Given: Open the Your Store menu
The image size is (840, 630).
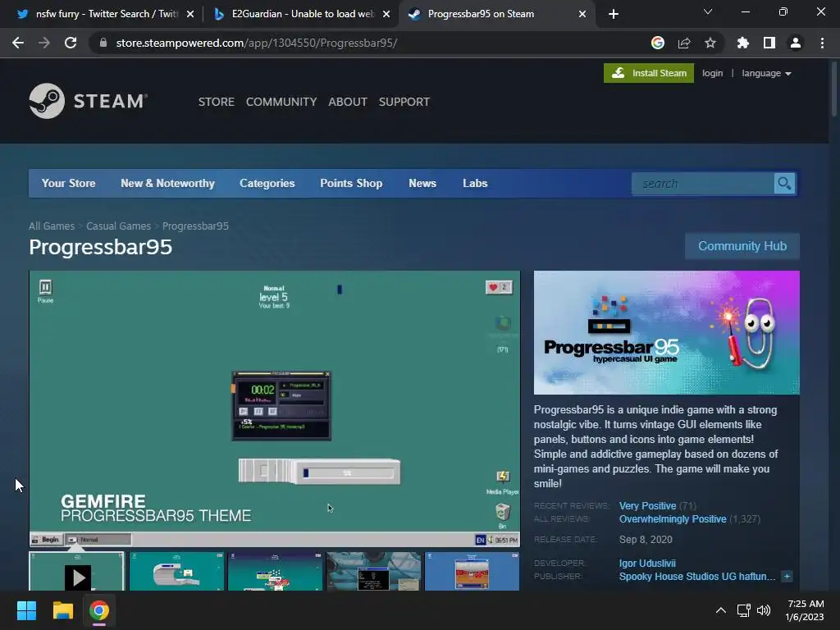Looking at the screenshot, I should (69, 183).
